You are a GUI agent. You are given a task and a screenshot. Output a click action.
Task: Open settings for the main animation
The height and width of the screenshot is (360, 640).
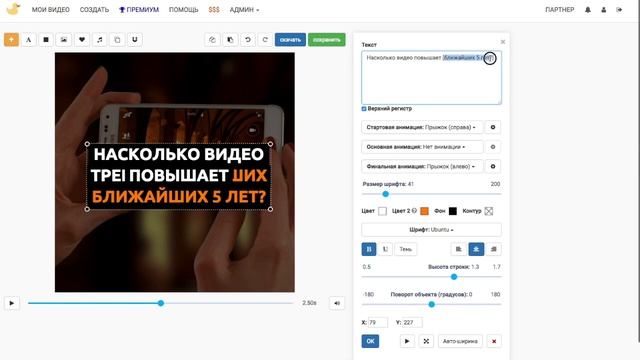(493, 147)
